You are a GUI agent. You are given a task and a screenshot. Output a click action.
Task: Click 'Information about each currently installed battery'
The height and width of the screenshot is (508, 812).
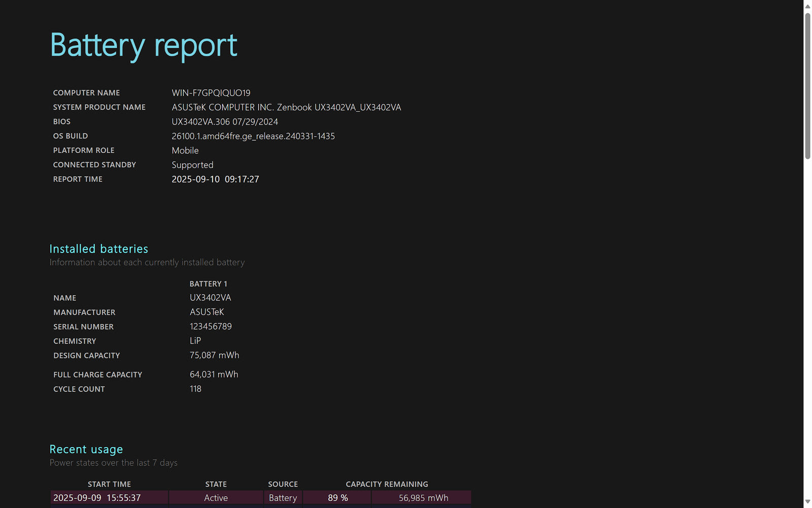[x=147, y=263]
